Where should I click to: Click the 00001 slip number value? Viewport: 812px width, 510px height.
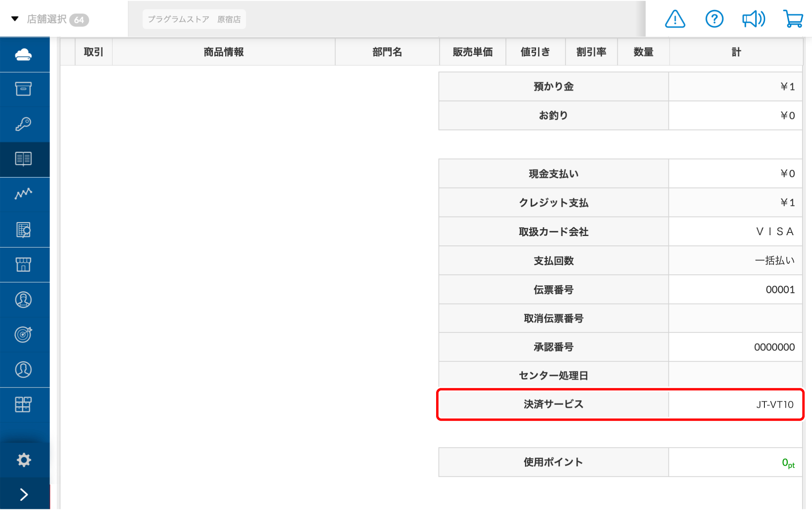point(780,290)
